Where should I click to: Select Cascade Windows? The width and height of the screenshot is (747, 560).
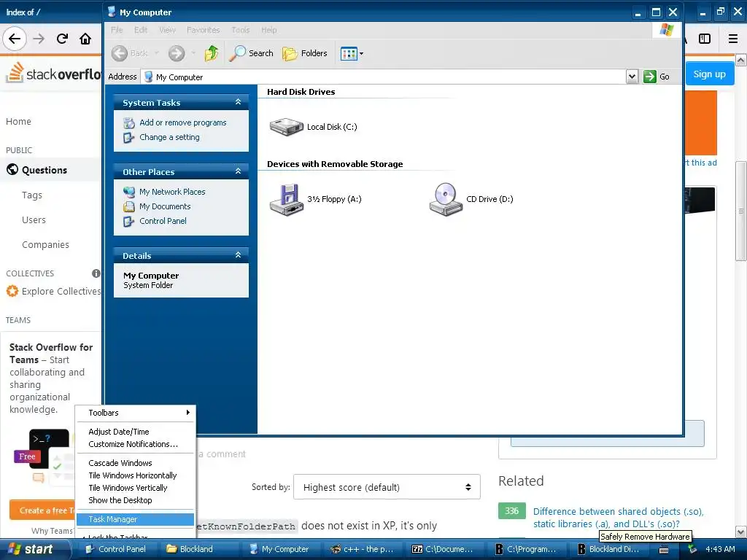point(135,463)
